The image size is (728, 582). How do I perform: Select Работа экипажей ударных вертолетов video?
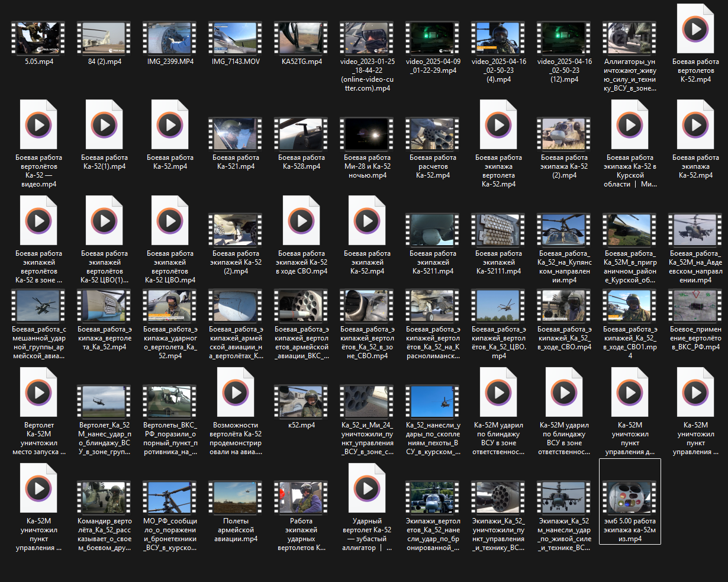pos(301,498)
